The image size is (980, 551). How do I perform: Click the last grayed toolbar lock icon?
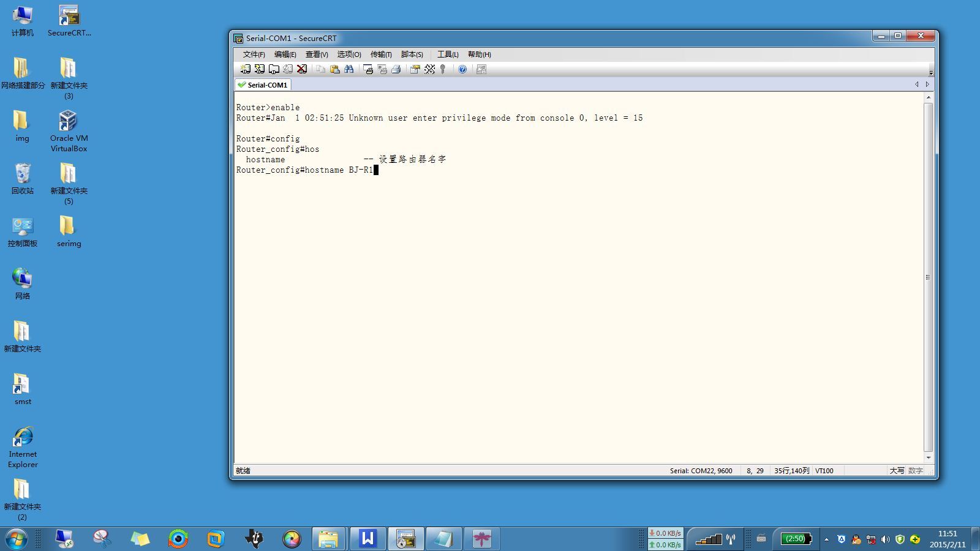tap(481, 69)
